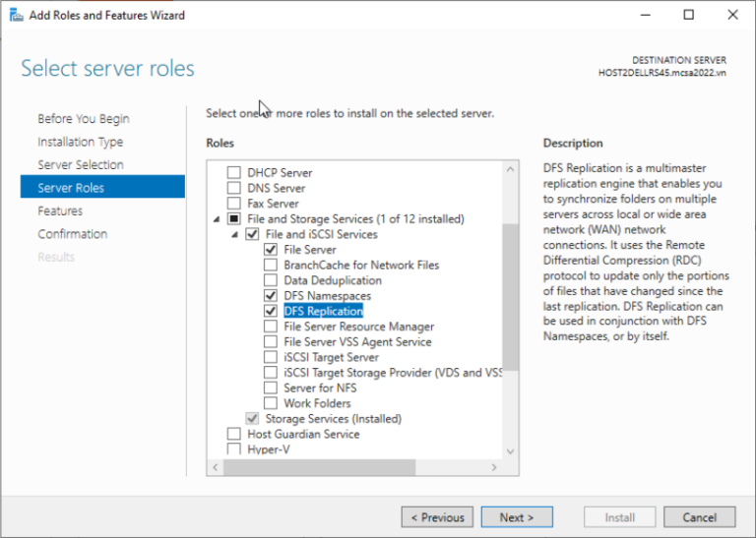The width and height of the screenshot is (756, 538).
Task: Enable the Hyper-V role checkbox
Action: tap(234, 449)
